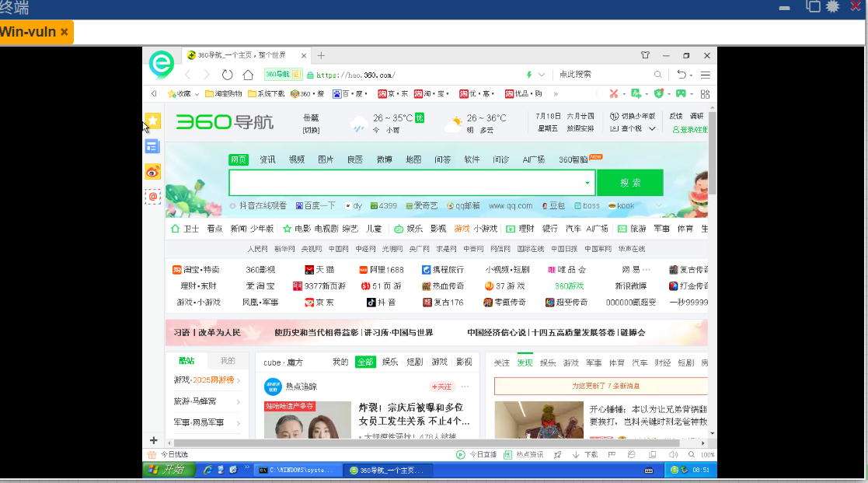Image resolution: width=868 pixels, height=483 pixels.
Task: Open the 淘宝购物 bookmark folder
Action: [x=224, y=93]
